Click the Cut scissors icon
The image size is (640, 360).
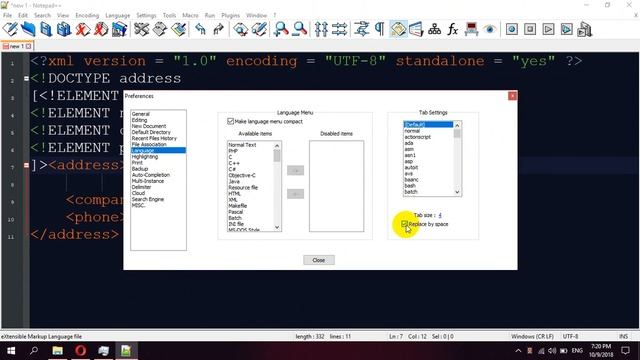(141, 29)
